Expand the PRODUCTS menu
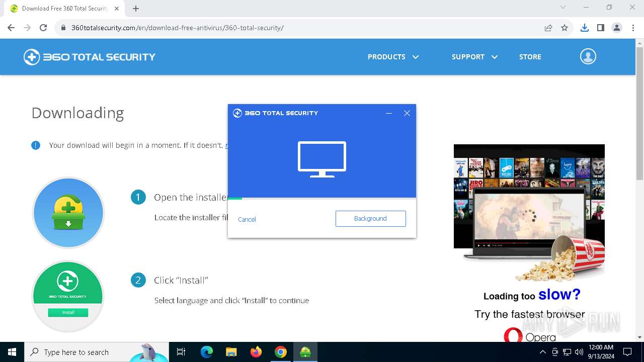Screen dimensions: 644x362 tap(393, 57)
